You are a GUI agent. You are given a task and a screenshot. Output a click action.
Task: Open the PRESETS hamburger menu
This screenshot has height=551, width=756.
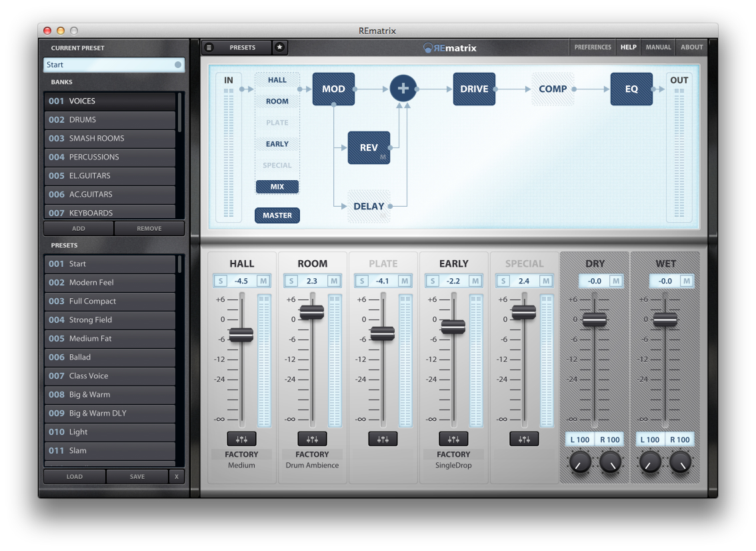click(x=209, y=47)
